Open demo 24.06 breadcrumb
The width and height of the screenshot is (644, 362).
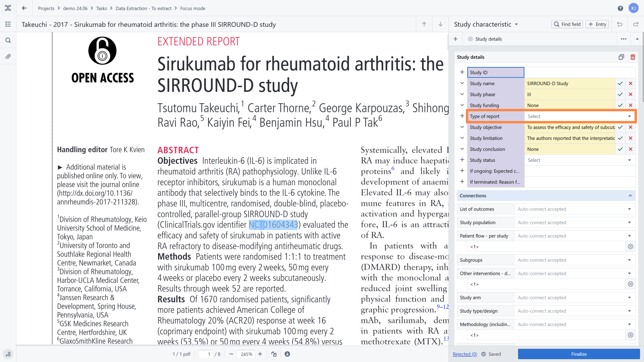pyautogui.click(x=75, y=8)
